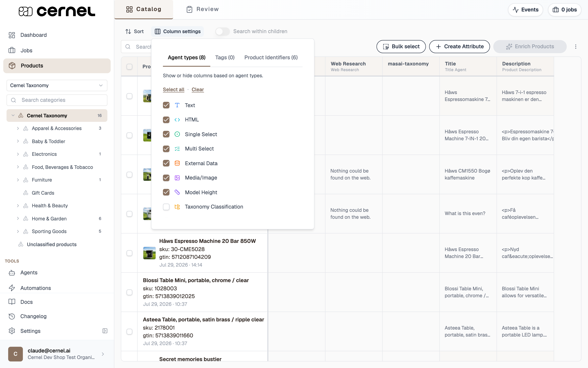Click the Media/Image picture icon
Screen dimensions: 588x368
coord(177,178)
